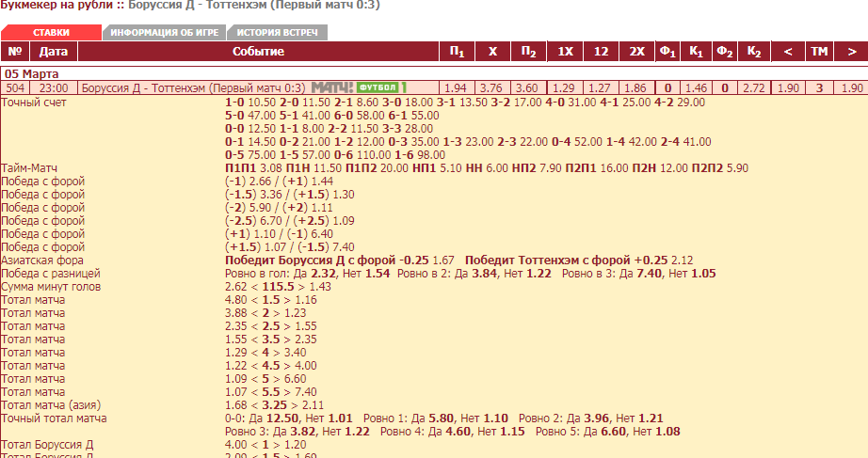Pick exact score 1-0 at 10.50
This screenshot has width=868, height=458.
coord(250,103)
